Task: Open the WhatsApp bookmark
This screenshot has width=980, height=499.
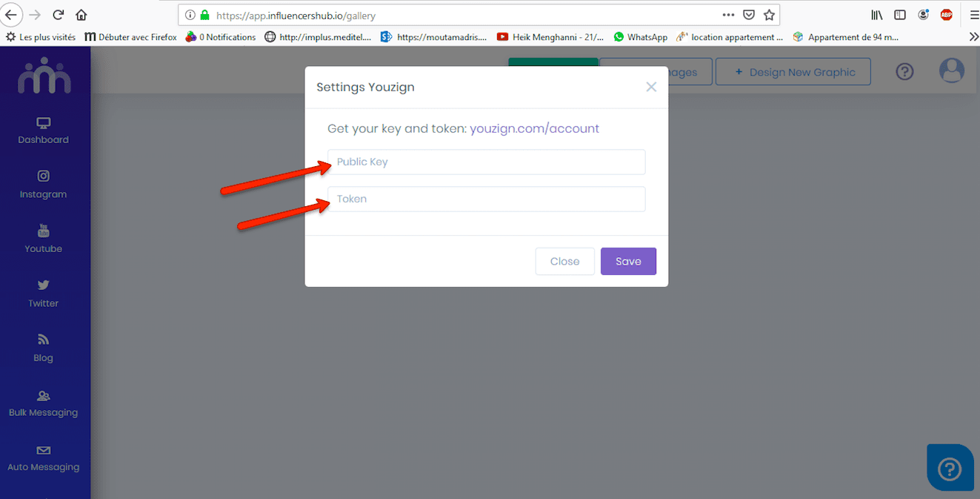Action: point(640,37)
